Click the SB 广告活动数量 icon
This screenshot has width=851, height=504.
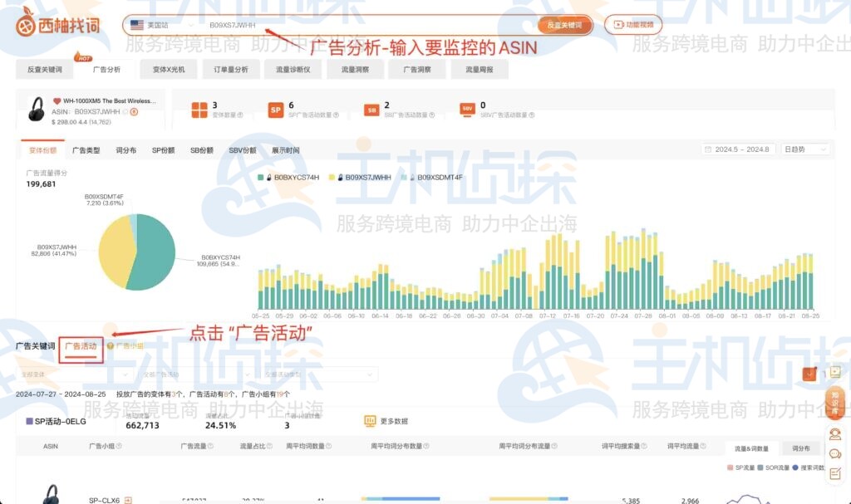(x=371, y=110)
